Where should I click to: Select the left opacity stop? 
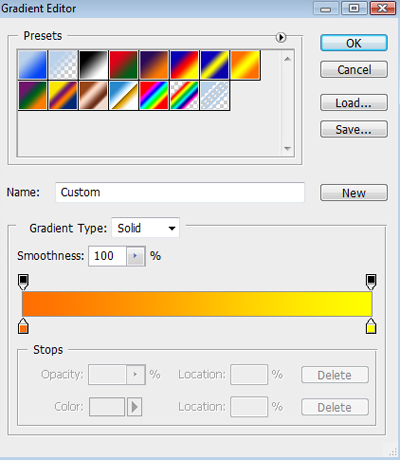(x=23, y=282)
